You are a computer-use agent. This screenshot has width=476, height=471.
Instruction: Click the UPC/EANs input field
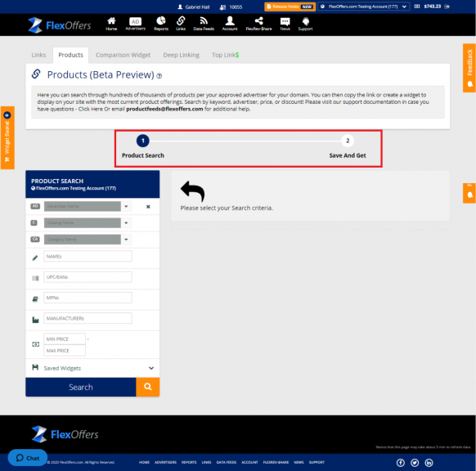point(88,276)
